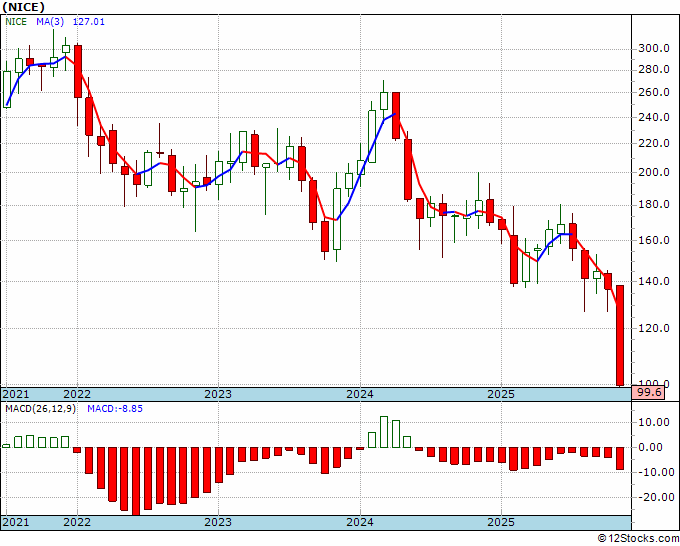Open the 12Stocks.com copyright link
680x546 pixels.
(x=638, y=539)
